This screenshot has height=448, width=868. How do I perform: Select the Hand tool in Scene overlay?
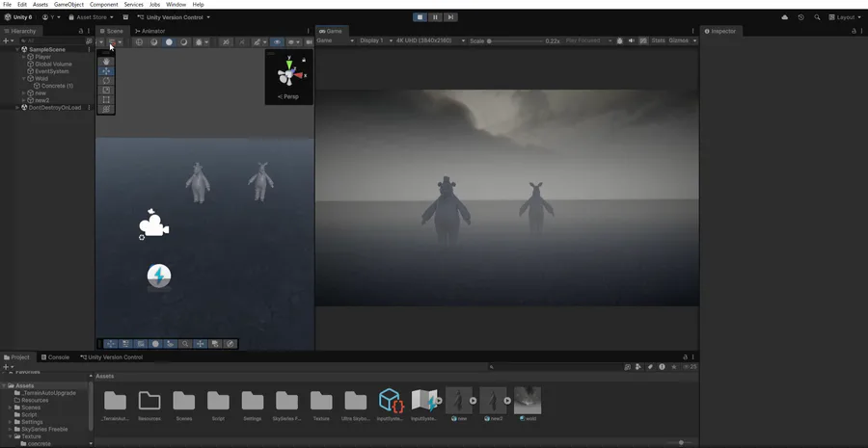[106, 62]
